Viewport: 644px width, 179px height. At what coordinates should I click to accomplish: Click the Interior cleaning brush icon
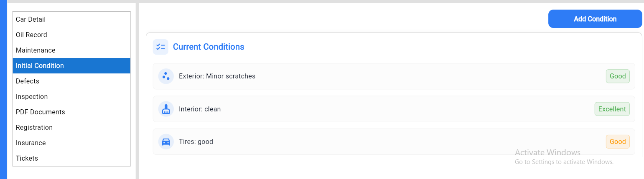pyautogui.click(x=166, y=109)
